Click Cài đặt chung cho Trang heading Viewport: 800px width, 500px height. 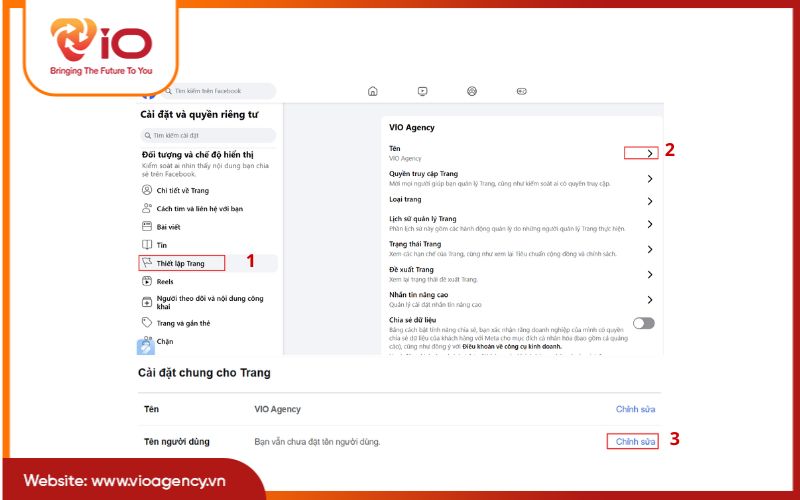204,373
